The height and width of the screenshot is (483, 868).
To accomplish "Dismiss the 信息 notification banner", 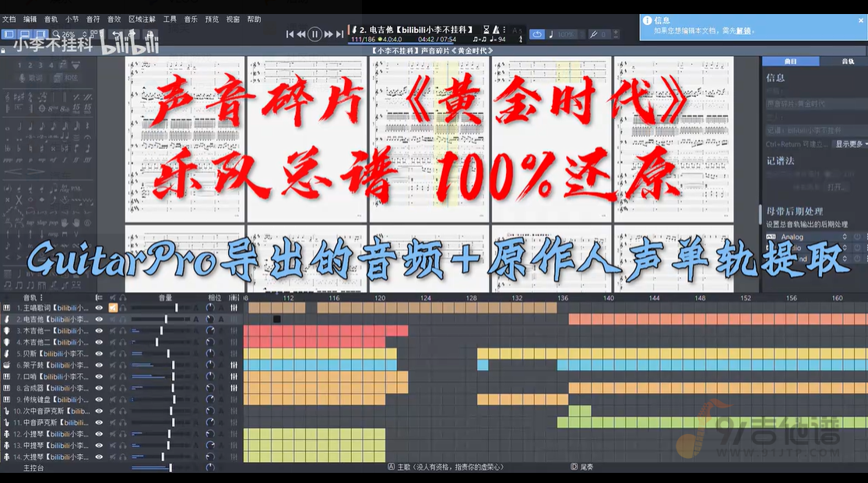I will [861, 20].
